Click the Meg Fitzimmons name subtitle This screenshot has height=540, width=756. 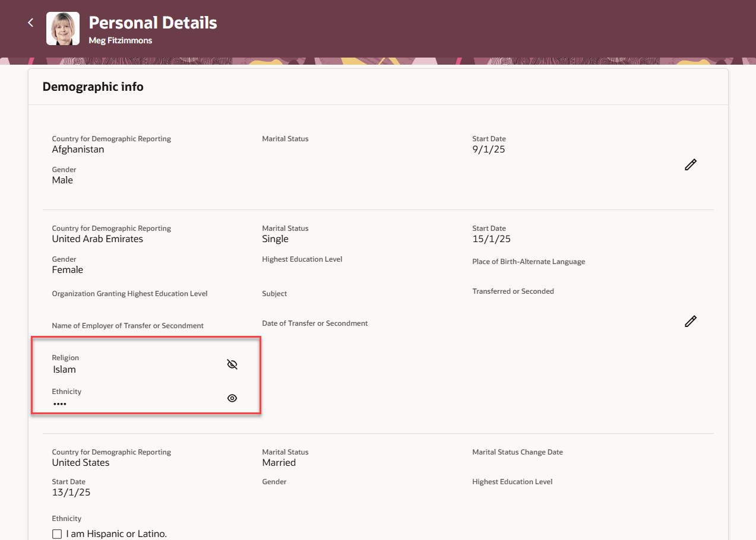pos(121,41)
